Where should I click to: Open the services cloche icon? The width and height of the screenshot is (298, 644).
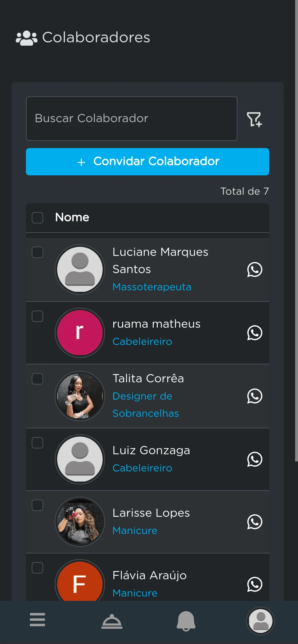click(x=112, y=621)
